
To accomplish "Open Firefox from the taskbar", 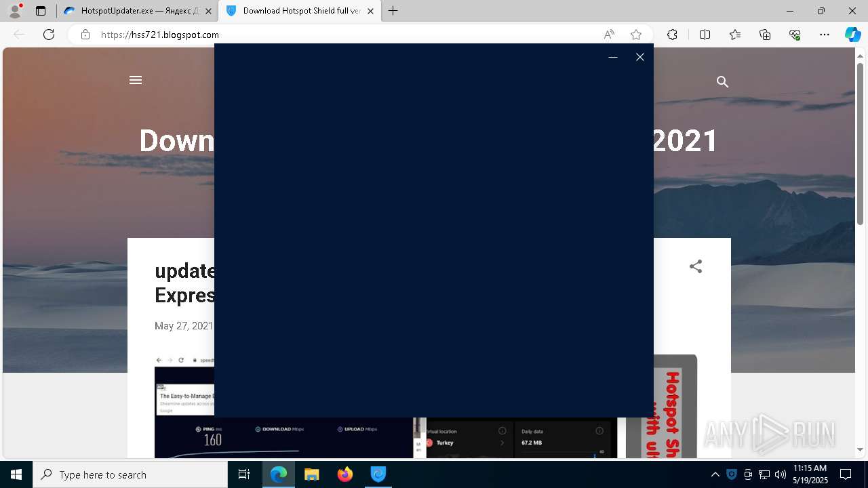I will 345,474.
